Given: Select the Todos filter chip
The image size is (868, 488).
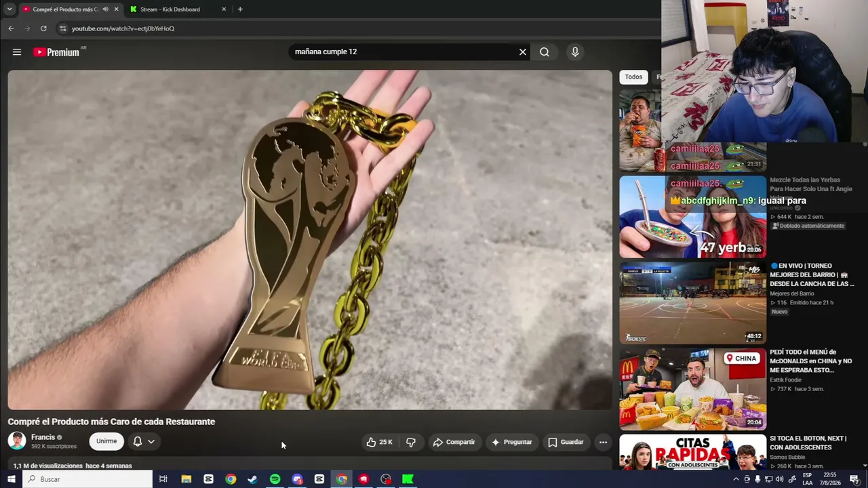Looking at the screenshot, I should tap(633, 77).
